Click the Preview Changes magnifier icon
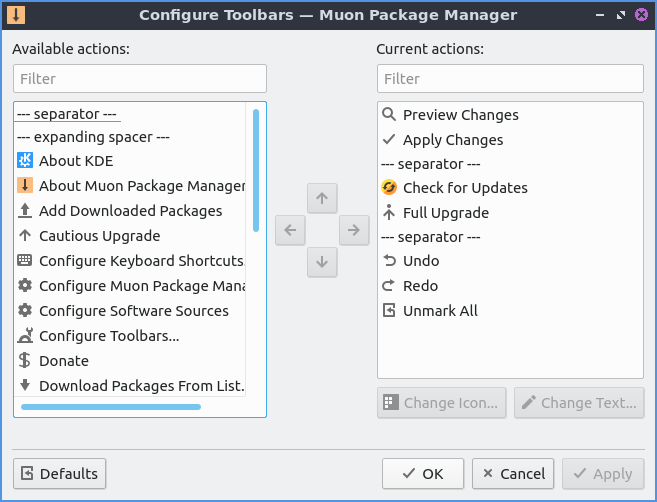Image resolution: width=657 pixels, height=502 pixels. [389, 115]
